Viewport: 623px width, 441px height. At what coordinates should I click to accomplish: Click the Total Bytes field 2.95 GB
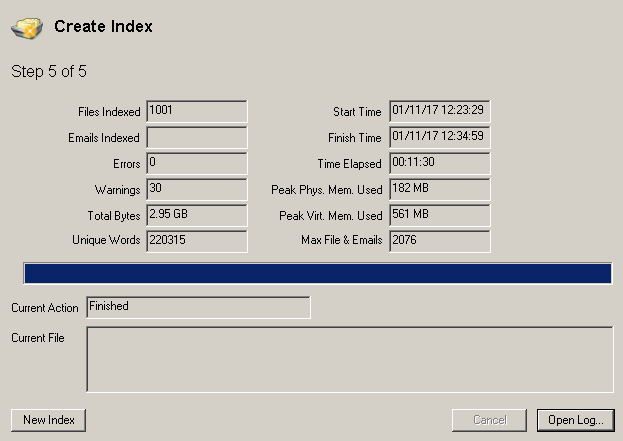pos(196,215)
